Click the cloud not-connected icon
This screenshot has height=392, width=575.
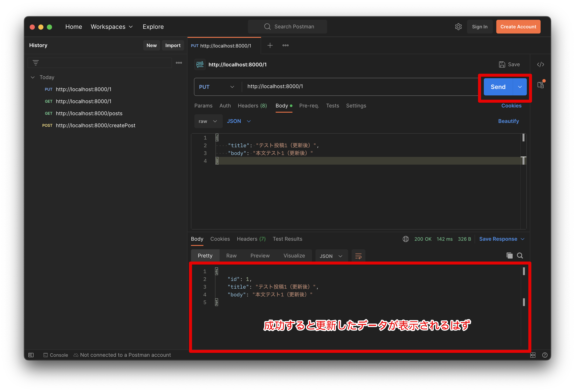[76, 355]
